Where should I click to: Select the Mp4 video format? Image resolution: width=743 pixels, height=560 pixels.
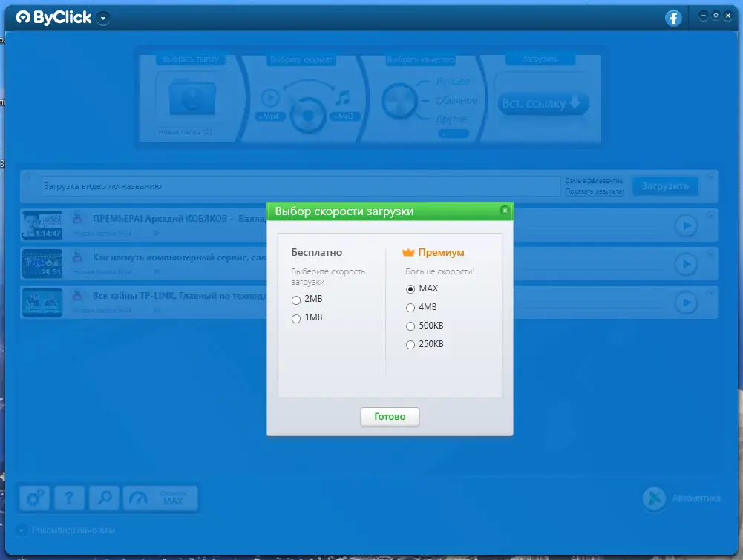tap(271, 116)
